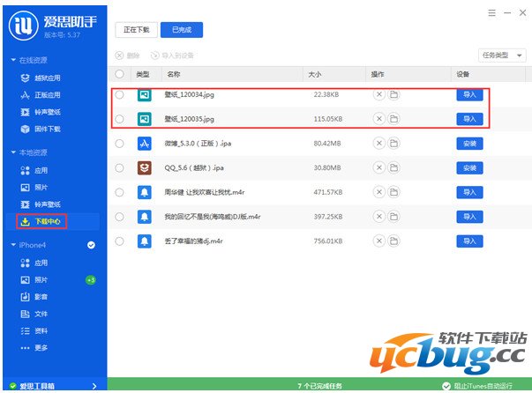Open folder of QQ_5.6 ipa
Viewport: 532px width, 393px height.
click(393, 167)
